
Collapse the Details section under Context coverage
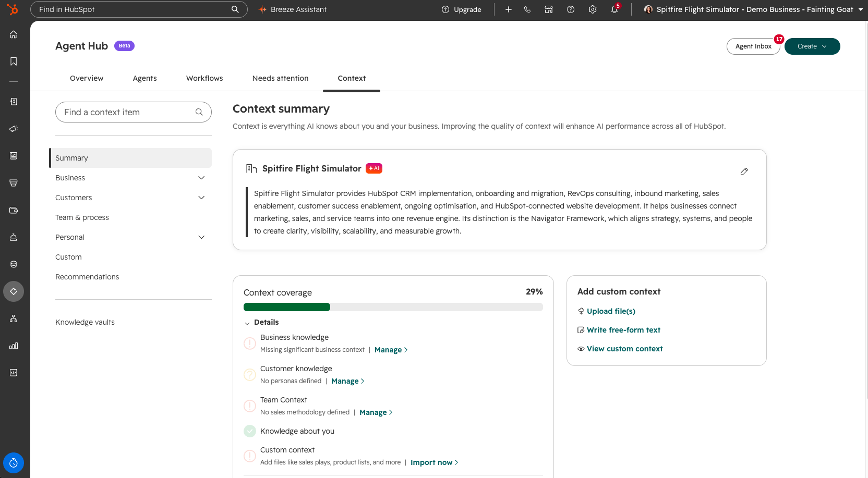click(247, 323)
